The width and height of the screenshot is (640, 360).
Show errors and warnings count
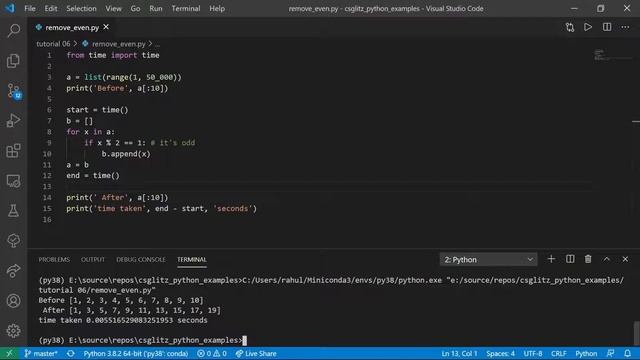coord(212,353)
